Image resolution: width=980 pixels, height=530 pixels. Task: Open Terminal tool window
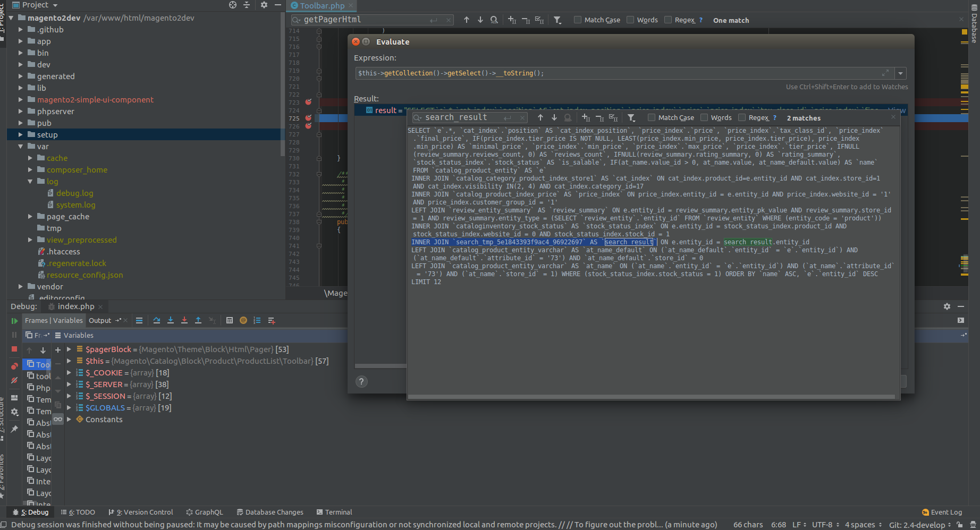334,512
